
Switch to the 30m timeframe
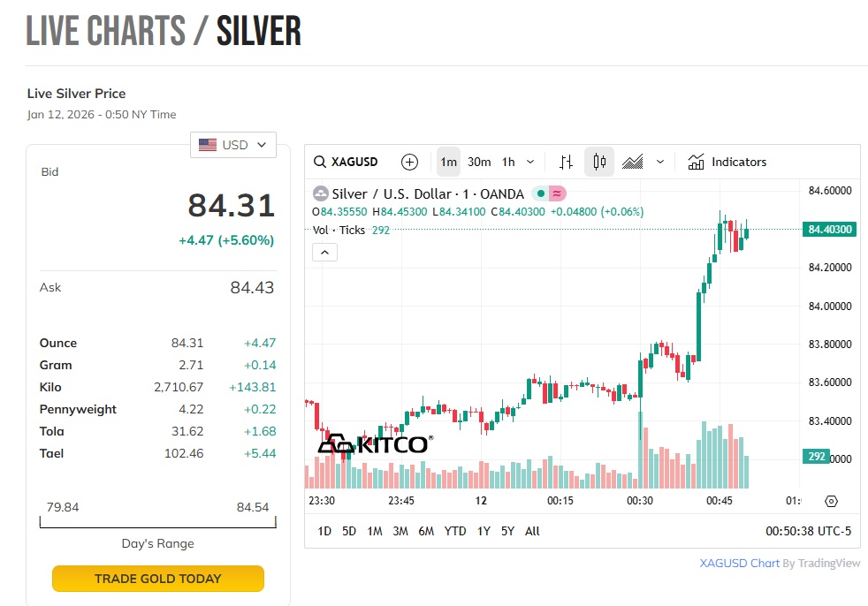(x=479, y=162)
